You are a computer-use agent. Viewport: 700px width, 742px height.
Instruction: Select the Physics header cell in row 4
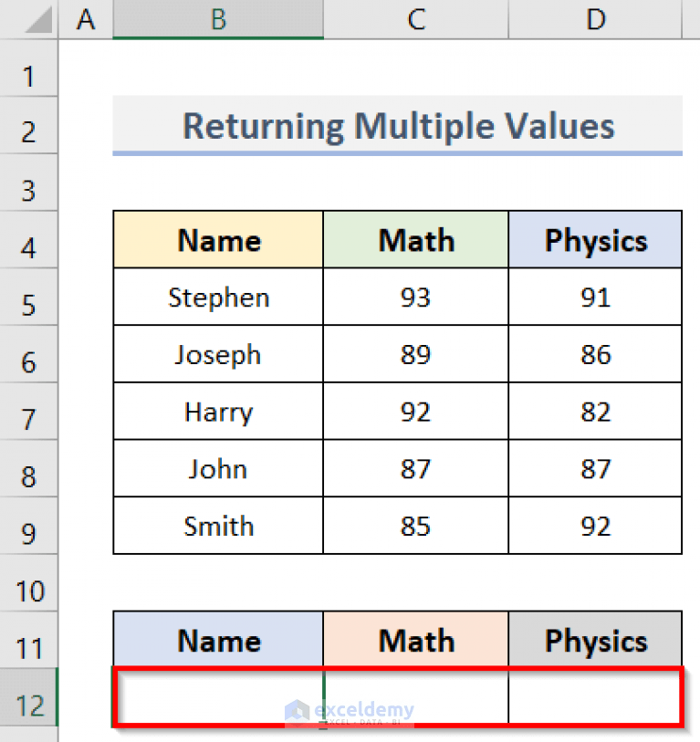(595, 240)
